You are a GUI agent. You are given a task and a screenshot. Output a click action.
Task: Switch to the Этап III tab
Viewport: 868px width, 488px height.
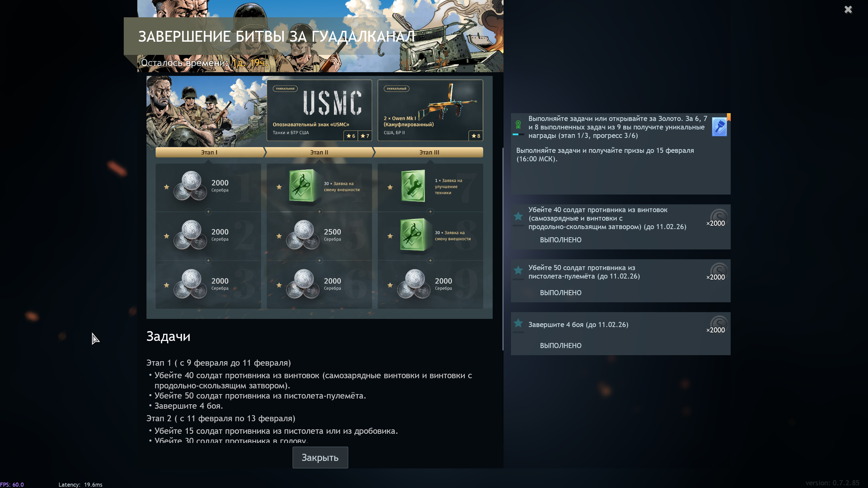pyautogui.click(x=429, y=152)
